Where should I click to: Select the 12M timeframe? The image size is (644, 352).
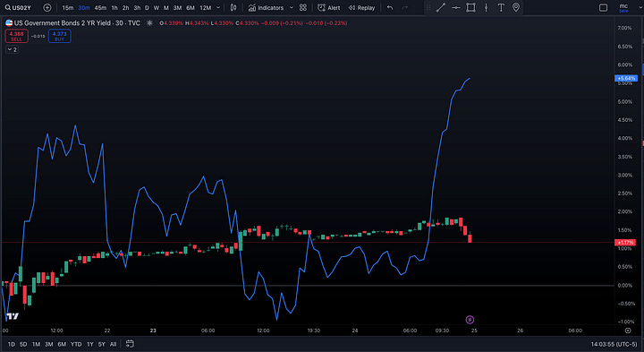click(x=206, y=7)
